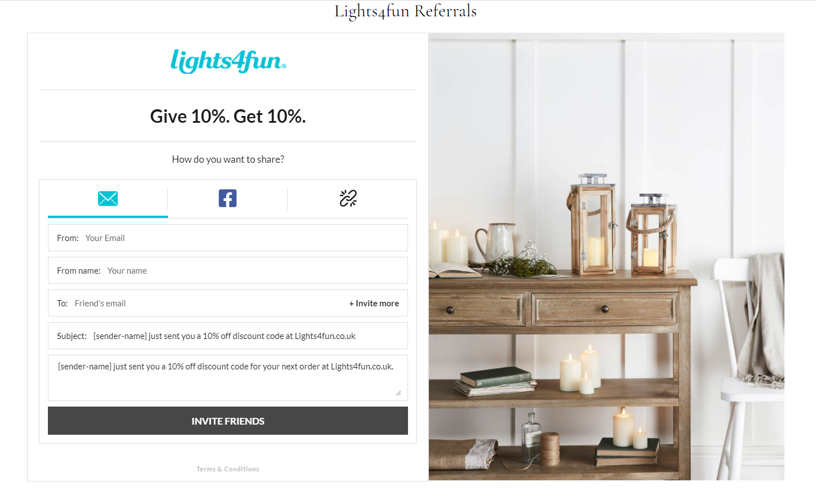The height and width of the screenshot is (504, 816).
Task: Click the lights4fun logo
Action: pos(228,61)
